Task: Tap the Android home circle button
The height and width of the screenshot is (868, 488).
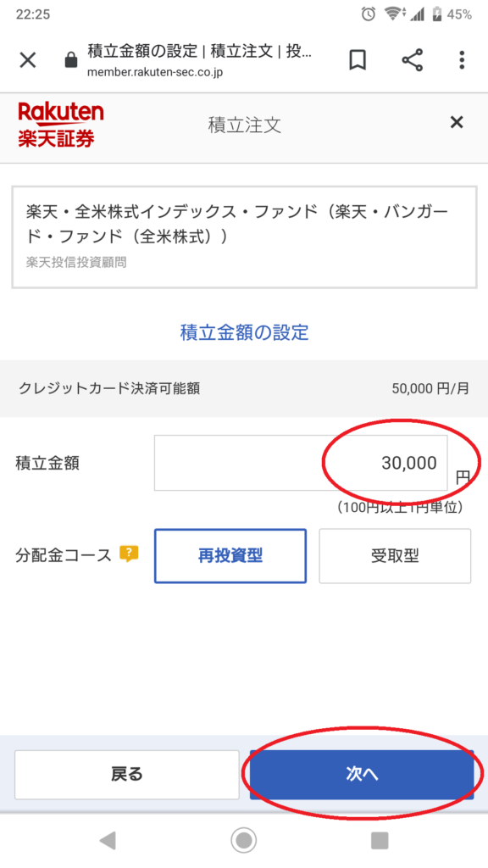Action: click(x=243, y=841)
